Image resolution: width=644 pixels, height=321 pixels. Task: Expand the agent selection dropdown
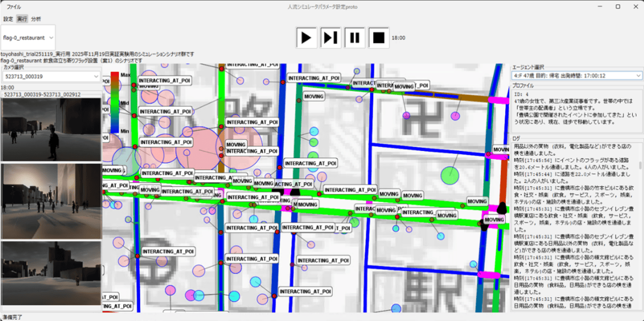point(577,76)
